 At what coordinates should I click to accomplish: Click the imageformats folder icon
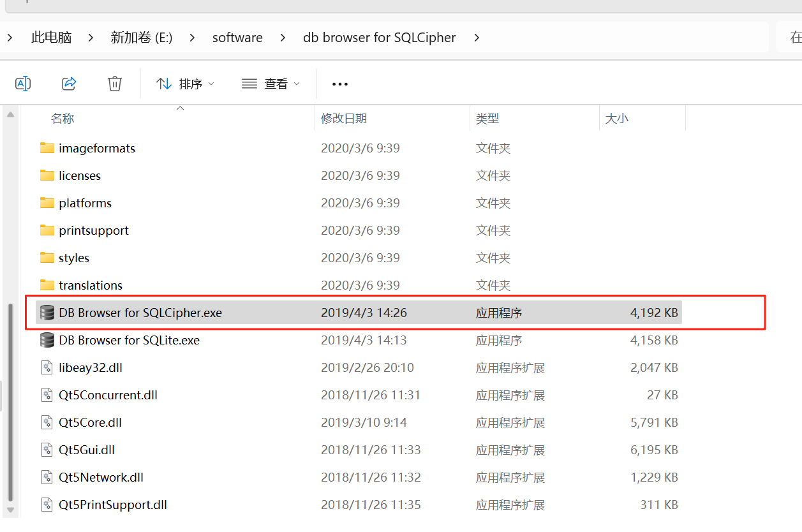(x=47, y=148)
